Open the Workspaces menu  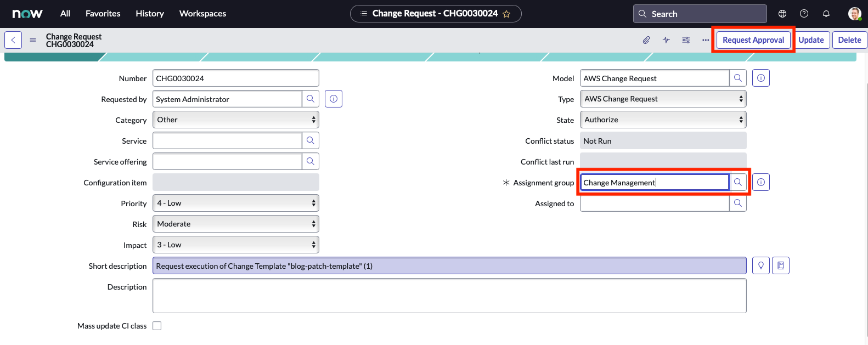(202, 14)
